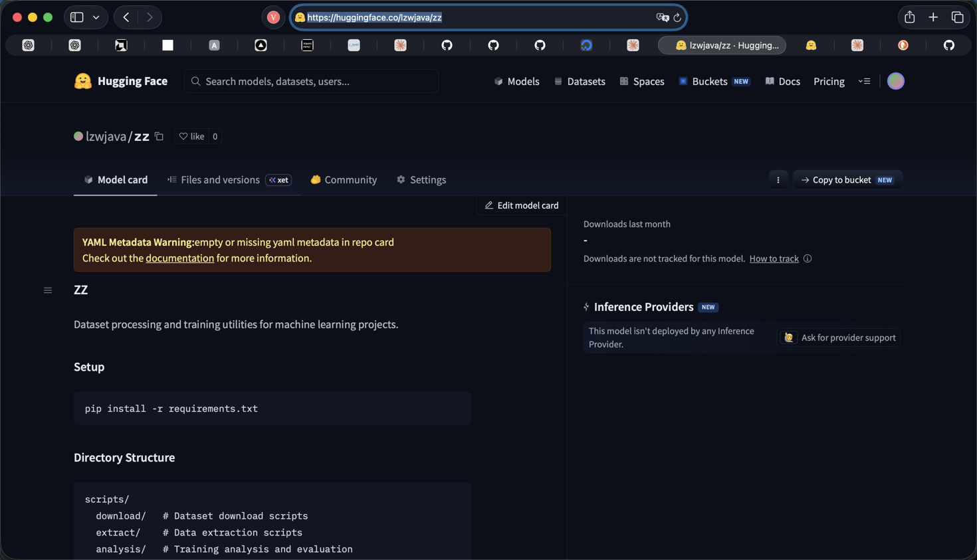Image resolution: width=977 pixels, height=560 pixels.
Task: Open the user avatar menu
Action: point(896,81)
